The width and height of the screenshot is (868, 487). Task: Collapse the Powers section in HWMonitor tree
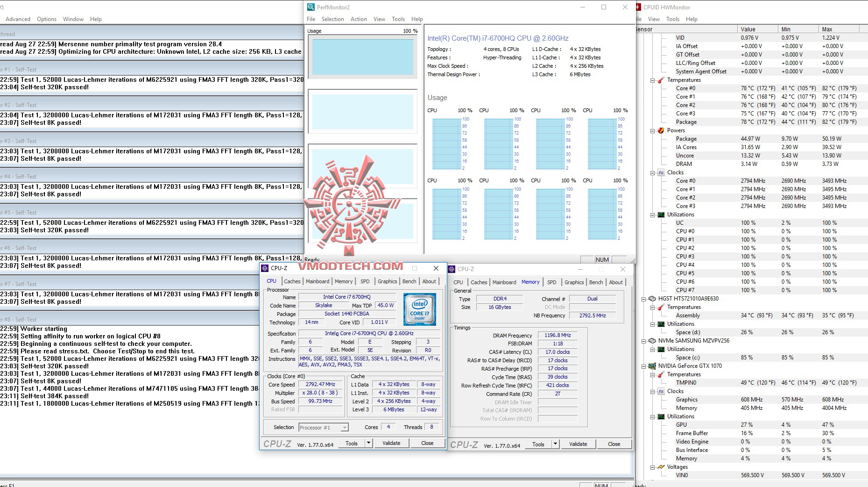[x=652, y=131]
